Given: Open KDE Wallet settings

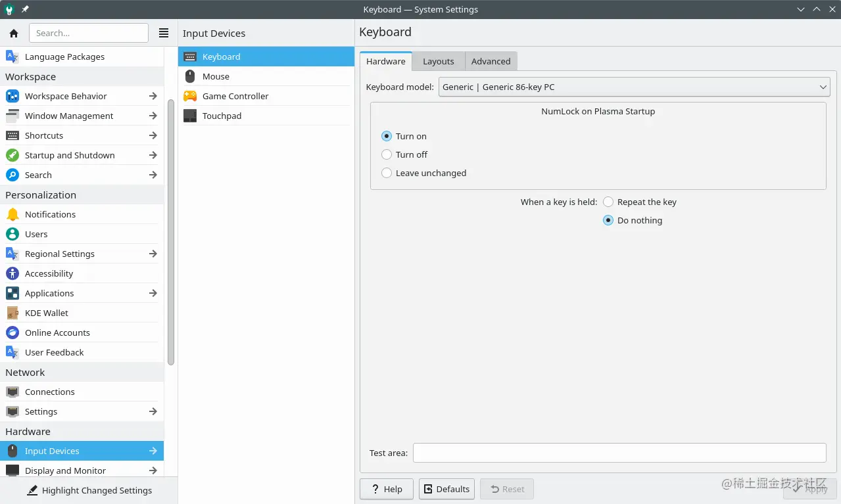Looking at the screenshot, I should click(82, 313).
